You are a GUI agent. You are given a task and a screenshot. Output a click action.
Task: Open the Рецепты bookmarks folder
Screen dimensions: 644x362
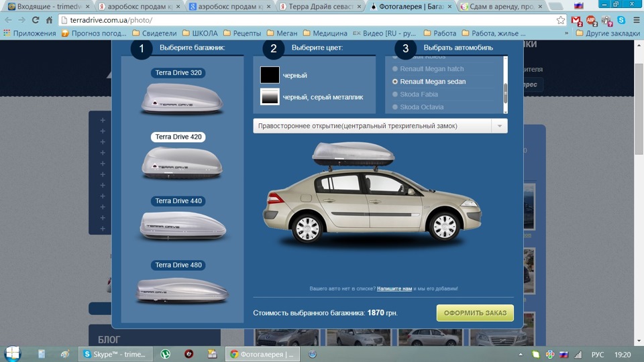click(x=242, y=34)
